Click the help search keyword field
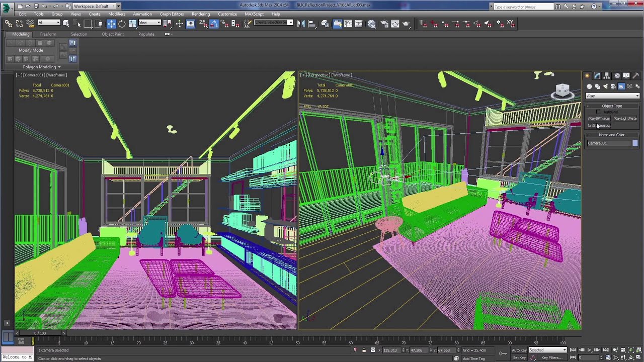Screen dimensions: 644x362 click(523, 7)
